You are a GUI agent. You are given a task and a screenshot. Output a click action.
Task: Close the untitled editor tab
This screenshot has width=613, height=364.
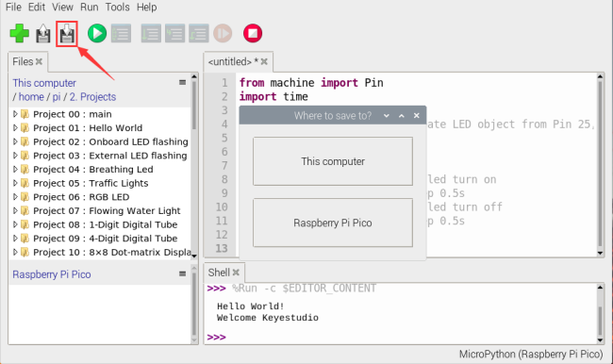coord(264,61)
